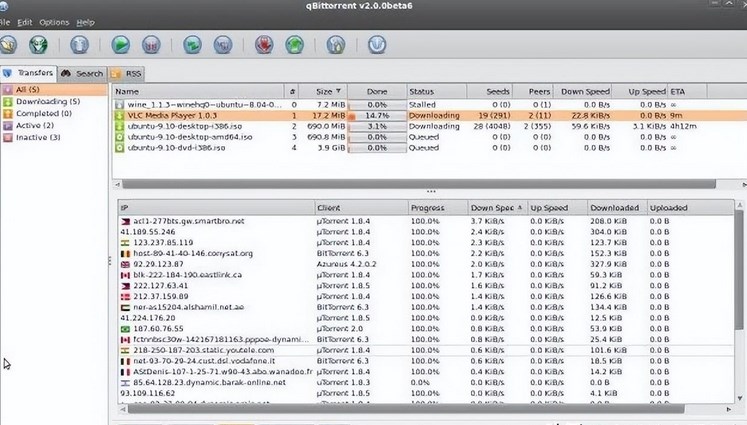This screenshot has height=425, width=747.
Task: Click the 14.7% progress bar of VLC torrent
Action: [x=377, y=115]
